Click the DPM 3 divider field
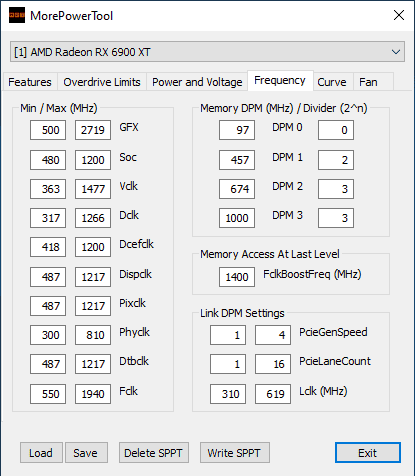Image resolution: width=415 pixels, height=476 pixels. point(336,218)
